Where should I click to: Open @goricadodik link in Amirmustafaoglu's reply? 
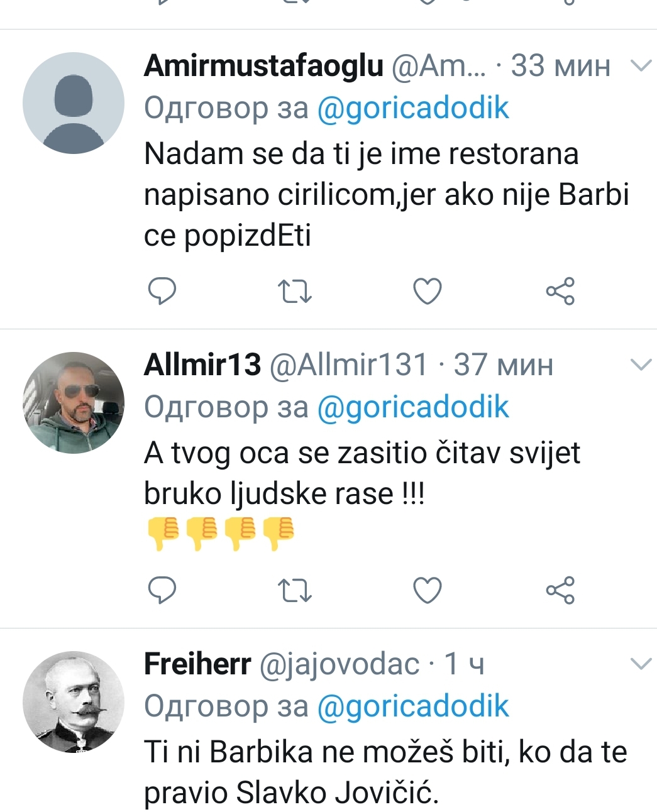[412, 108]
